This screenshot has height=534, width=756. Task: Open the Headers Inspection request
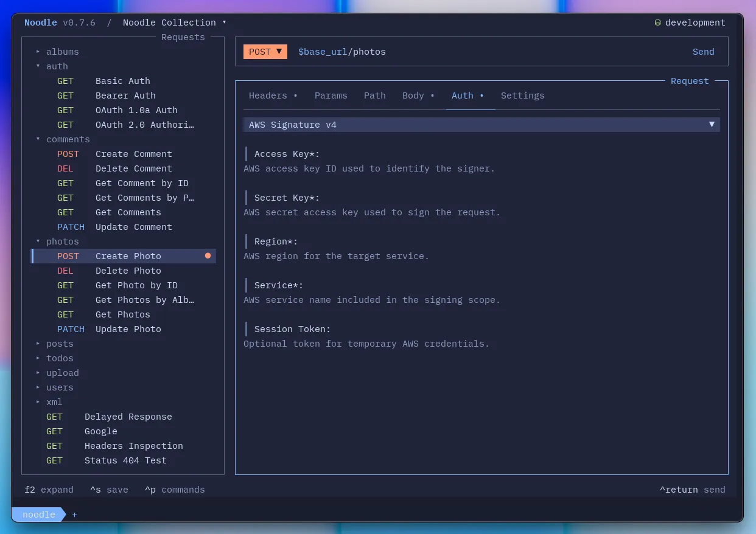coord(123,446)
